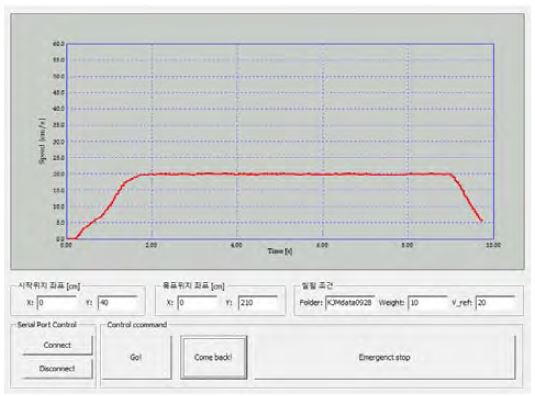Click the 2.00 tick on time axis
The image size is (535, 396).
tap(151, 245)
